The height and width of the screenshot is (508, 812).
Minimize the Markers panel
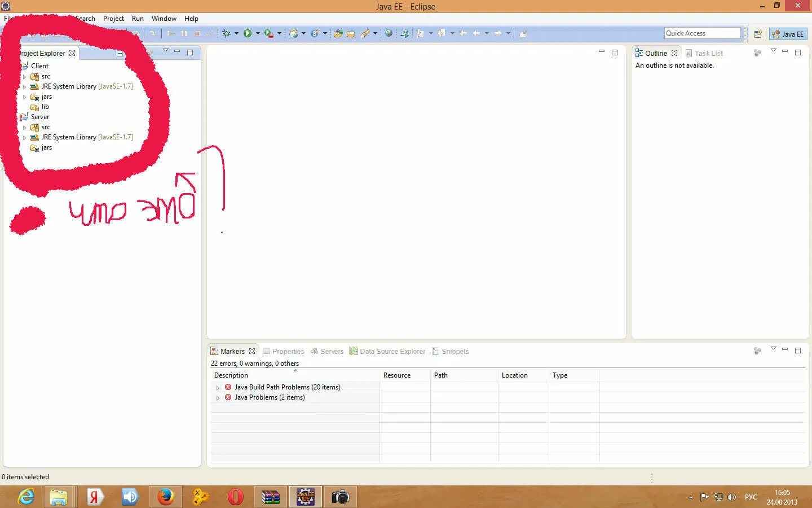(784, 349)
